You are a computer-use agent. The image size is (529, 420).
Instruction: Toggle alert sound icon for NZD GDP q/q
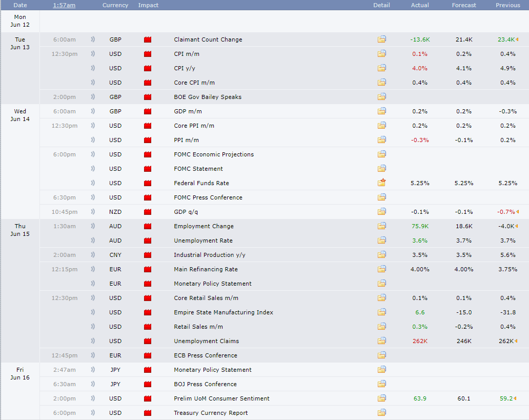[93, 212]
